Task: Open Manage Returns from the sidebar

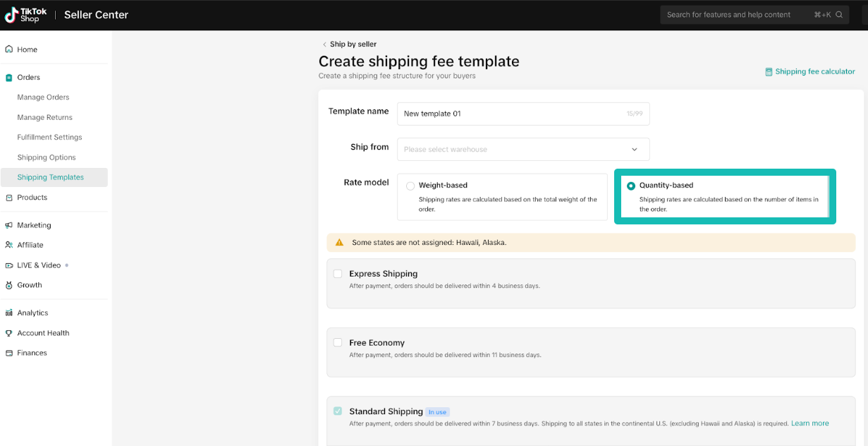Action: (44, 117)
